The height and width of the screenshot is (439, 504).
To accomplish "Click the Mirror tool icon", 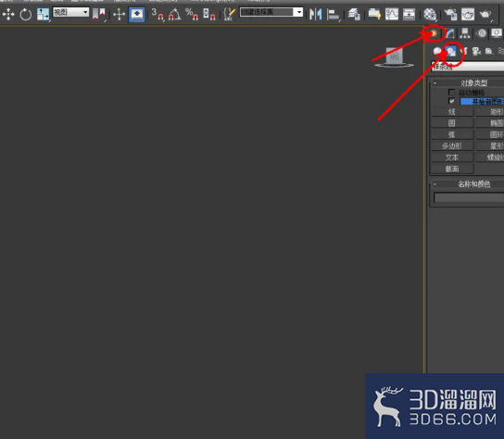I will [315, 15].
